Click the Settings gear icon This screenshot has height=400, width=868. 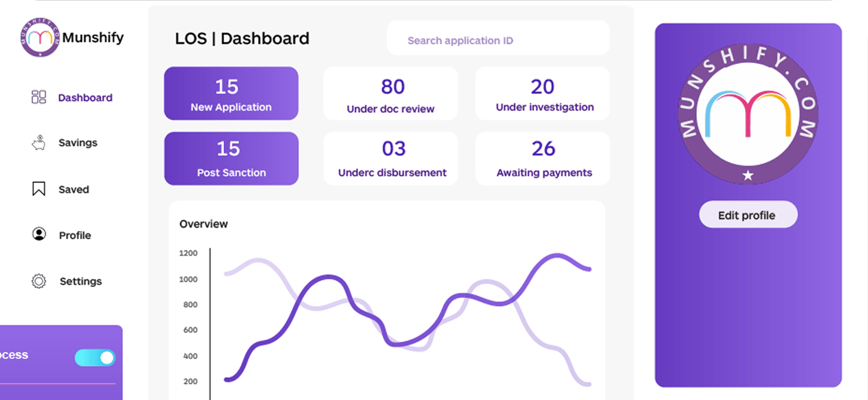click(x=39, y=281)
